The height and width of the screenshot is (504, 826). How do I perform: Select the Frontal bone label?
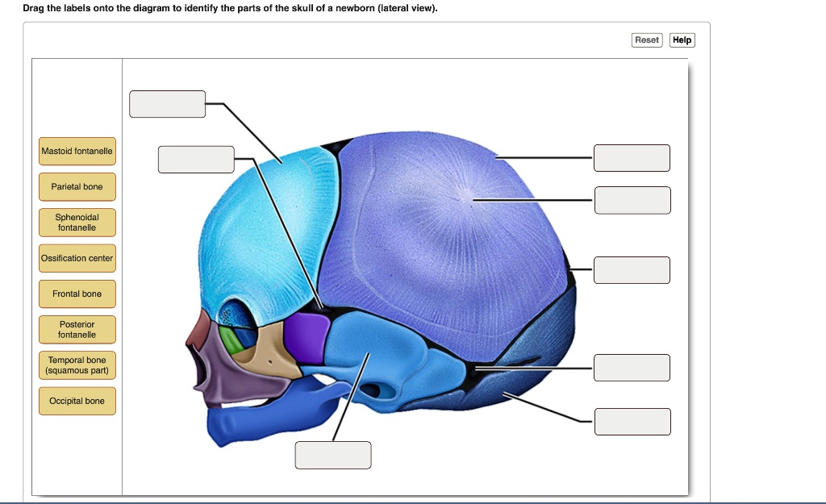77,294
